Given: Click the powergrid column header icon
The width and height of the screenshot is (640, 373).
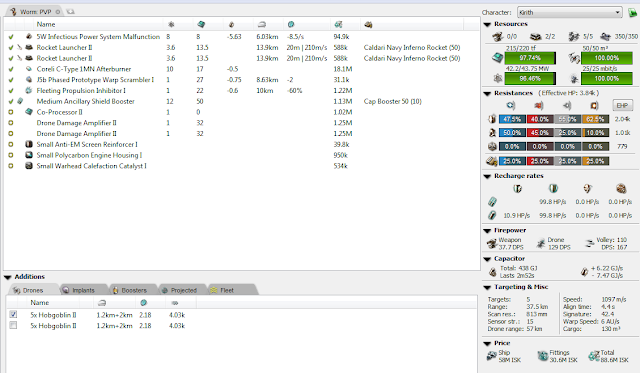Looking at the screenshot, I should click(x=171, y=24).
